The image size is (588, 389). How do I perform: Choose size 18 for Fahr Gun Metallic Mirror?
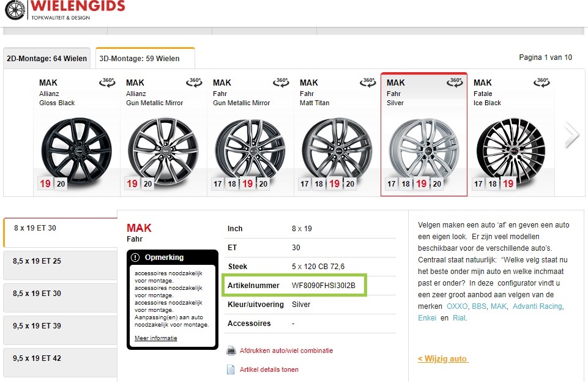232,184
